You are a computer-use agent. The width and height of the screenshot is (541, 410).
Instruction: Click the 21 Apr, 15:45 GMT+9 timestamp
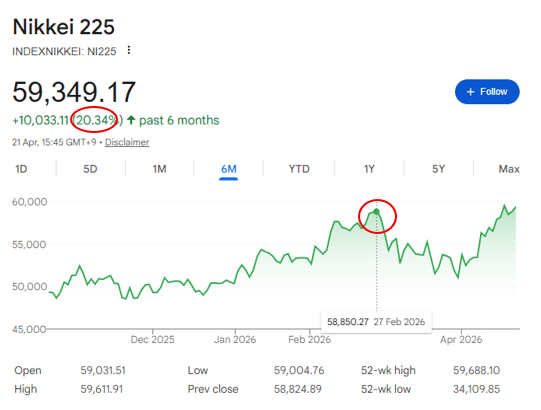click(54, 142)
